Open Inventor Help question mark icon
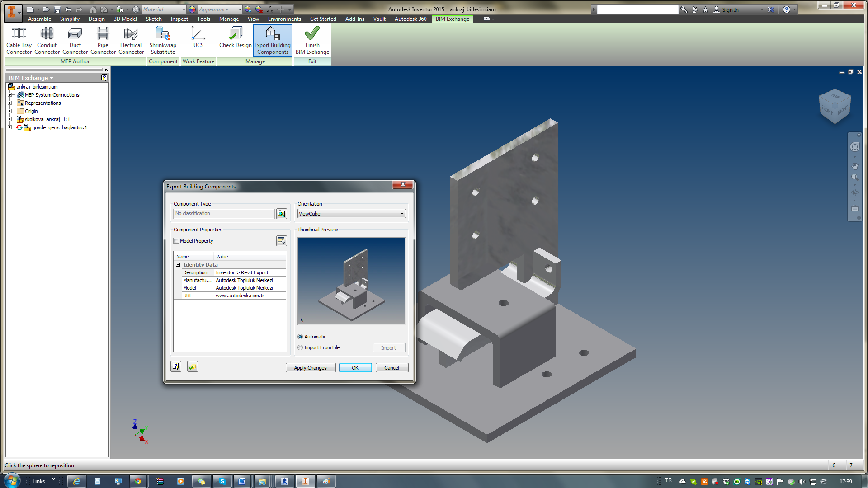Screen dimensions: 868x488 pyautogui.click(x=787, y=9)
